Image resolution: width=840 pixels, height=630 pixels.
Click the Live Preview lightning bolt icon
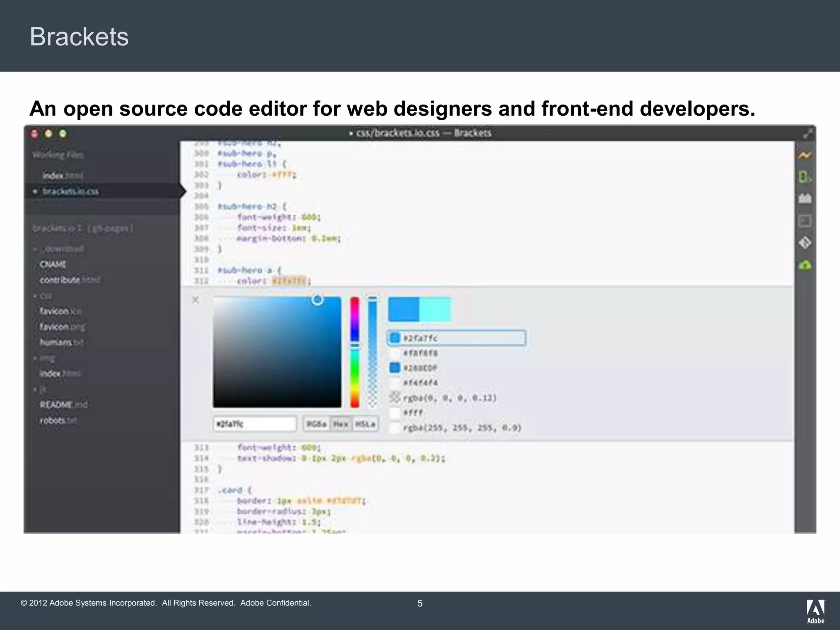click(804, 155)
